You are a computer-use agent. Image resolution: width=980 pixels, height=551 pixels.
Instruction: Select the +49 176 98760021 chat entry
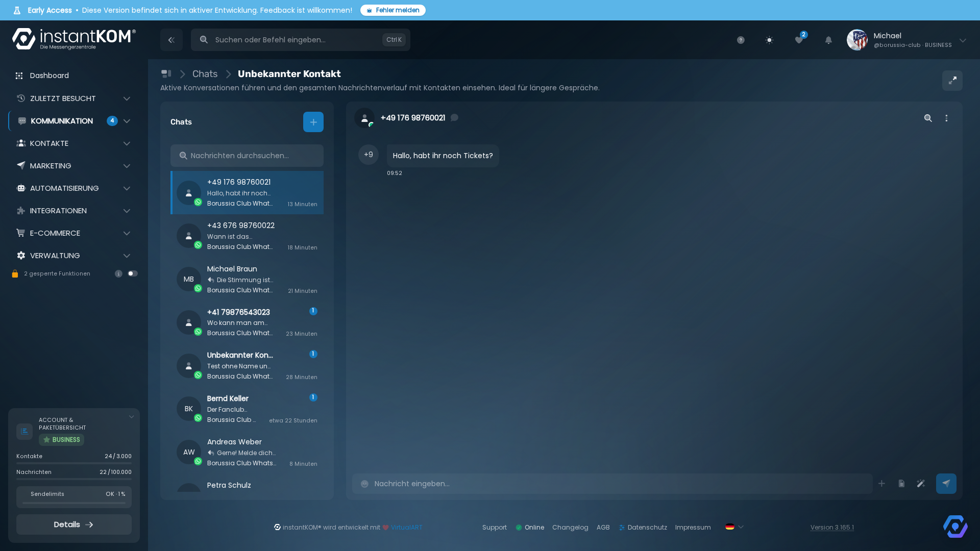(247, 192)
